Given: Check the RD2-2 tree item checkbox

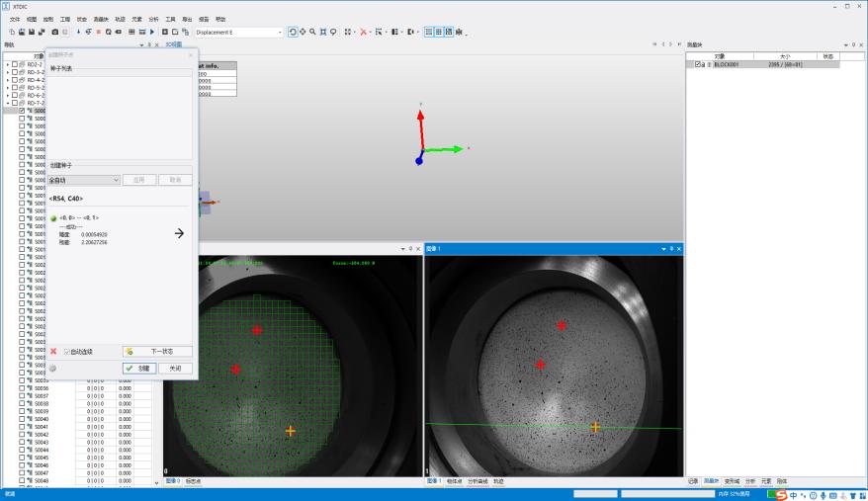Looking at the screenshot, I should click(15, 64).
